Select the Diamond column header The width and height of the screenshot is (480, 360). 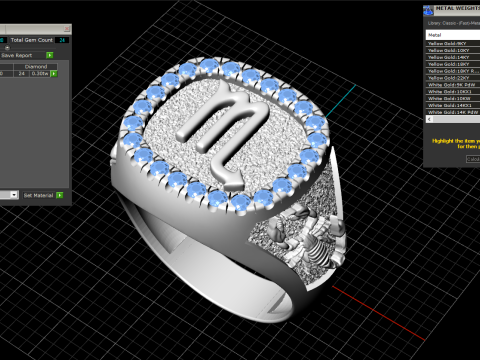tap(36, 67)
